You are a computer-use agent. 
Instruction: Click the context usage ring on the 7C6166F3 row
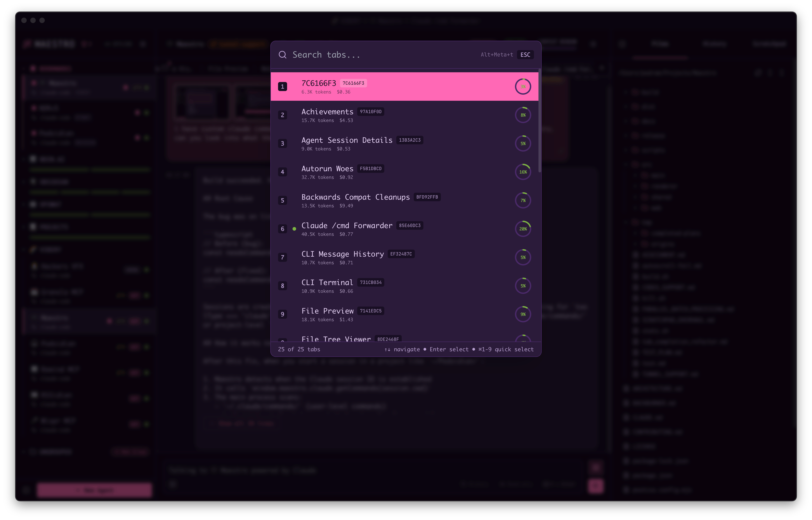click(523, 87)
